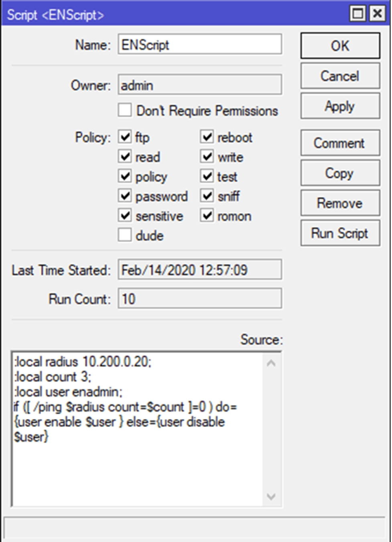The image size is (392, 542).
Task: Uncheck the test policy
Action: tap(207, 176)
